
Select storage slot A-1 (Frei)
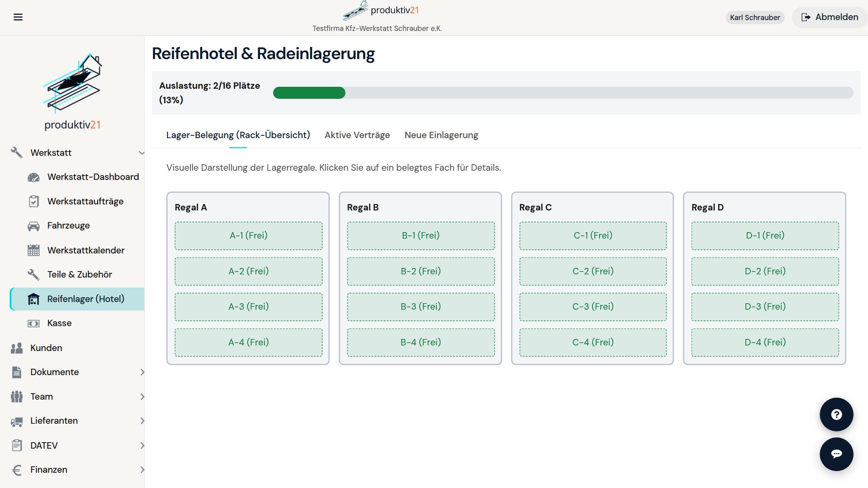tap(248, 236)
